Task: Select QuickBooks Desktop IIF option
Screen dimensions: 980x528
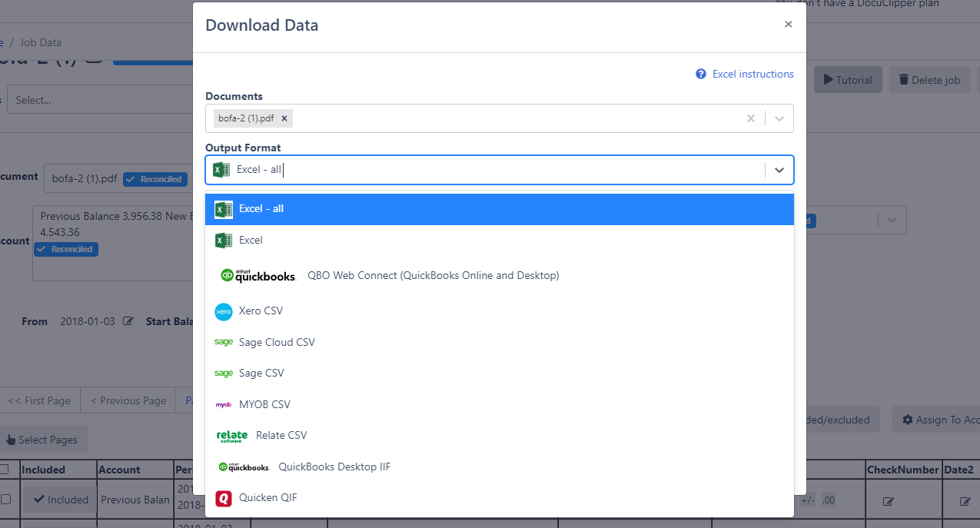Action: [x=500, y=467]
